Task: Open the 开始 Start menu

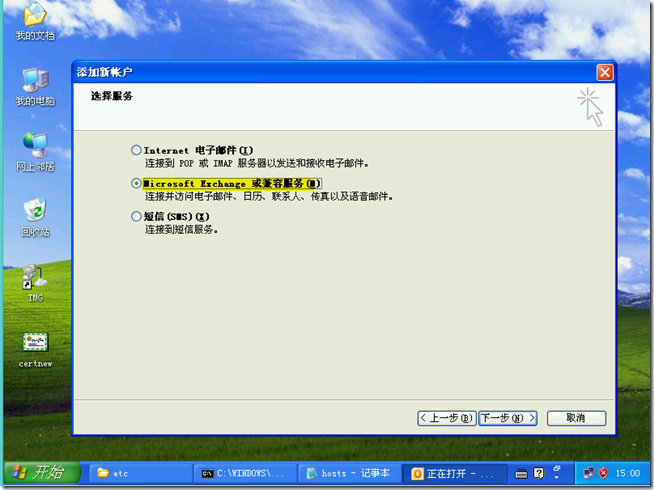Action: tap(41, 472)
